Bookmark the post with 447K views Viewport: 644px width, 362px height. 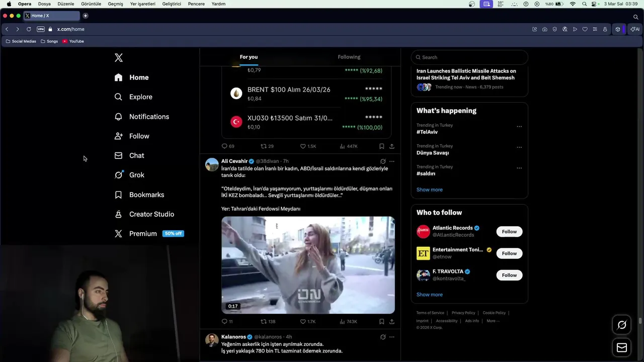[382, 146]
